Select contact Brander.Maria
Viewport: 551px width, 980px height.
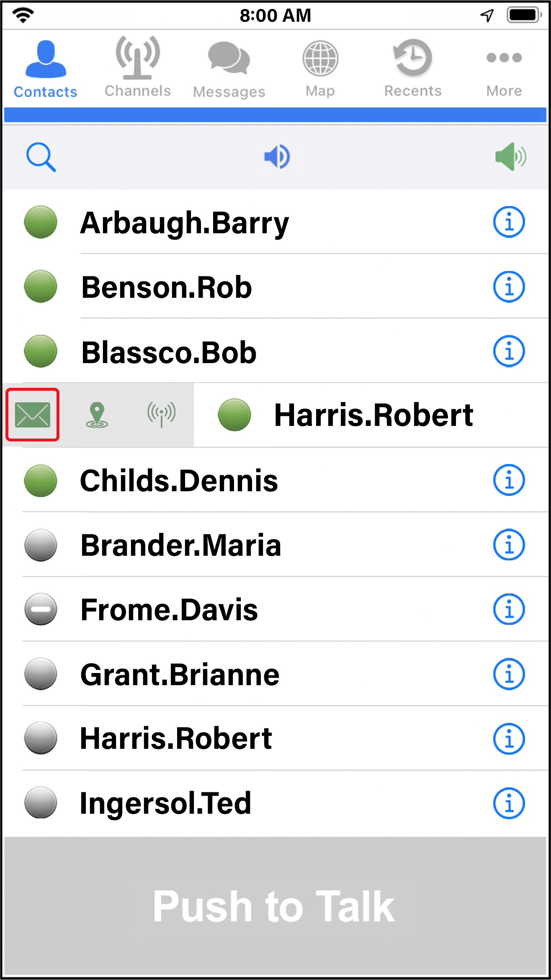pos(181,545)
